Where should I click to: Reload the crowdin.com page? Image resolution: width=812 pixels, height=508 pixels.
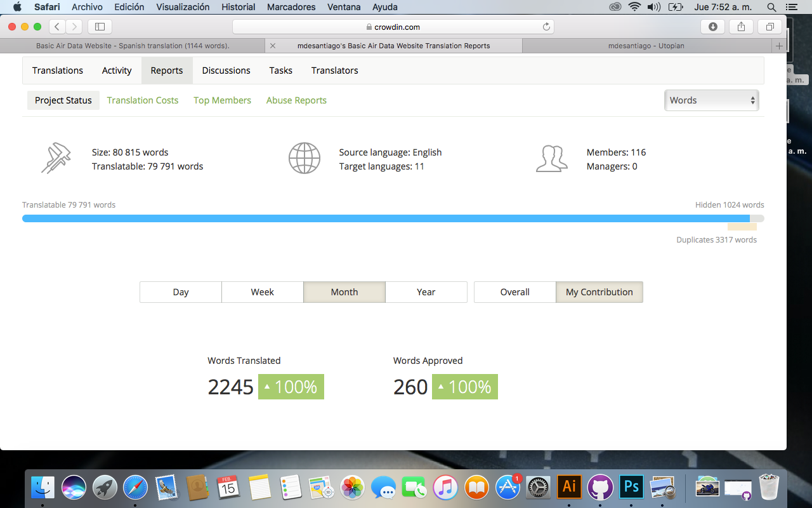click(x=546, y=27)
